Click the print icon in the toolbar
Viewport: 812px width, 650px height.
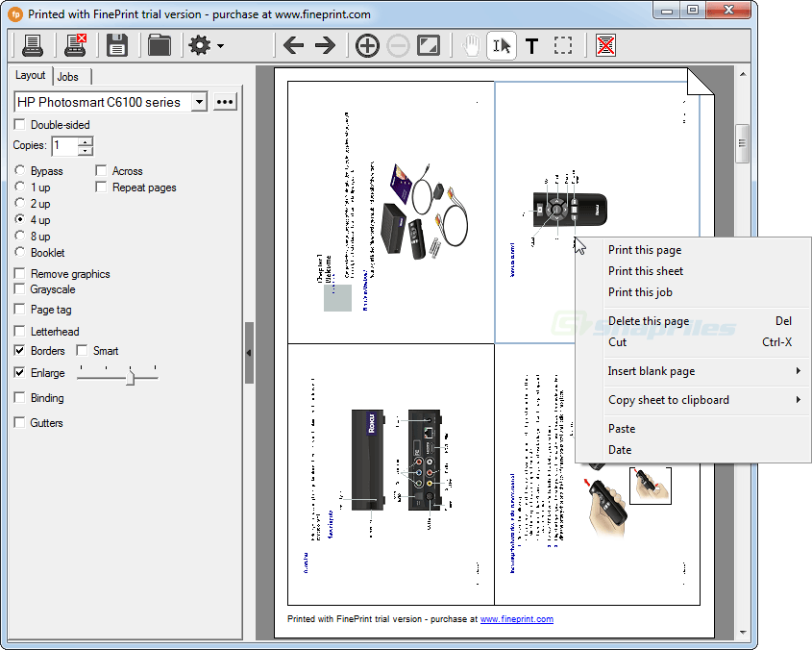[x=33, y=45]
